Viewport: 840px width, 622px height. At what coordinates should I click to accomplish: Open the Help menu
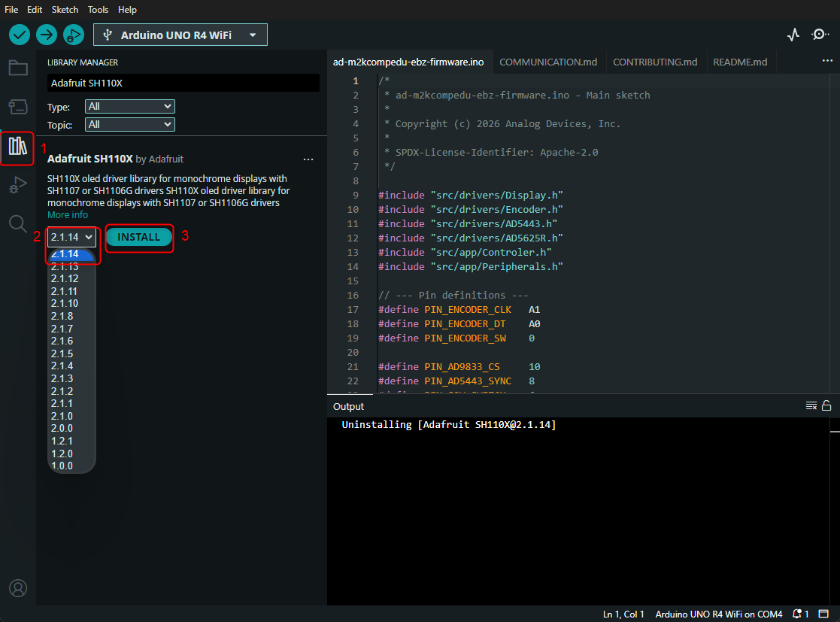[x=128, y=10]
